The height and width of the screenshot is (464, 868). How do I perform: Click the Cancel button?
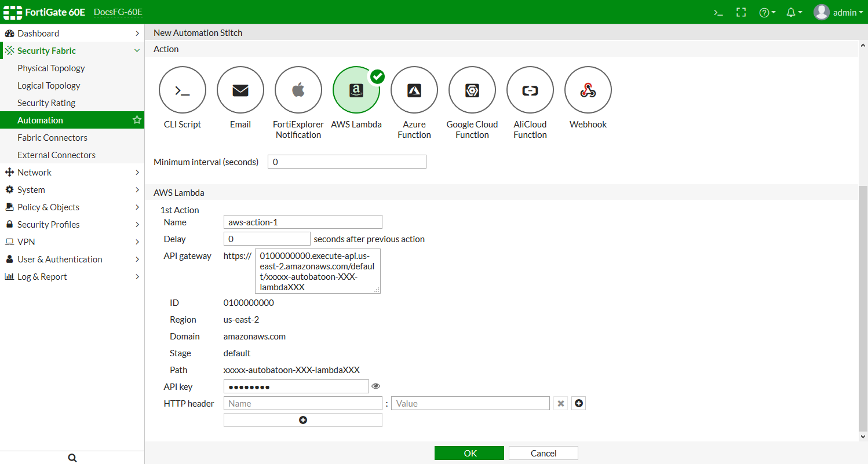544,453
